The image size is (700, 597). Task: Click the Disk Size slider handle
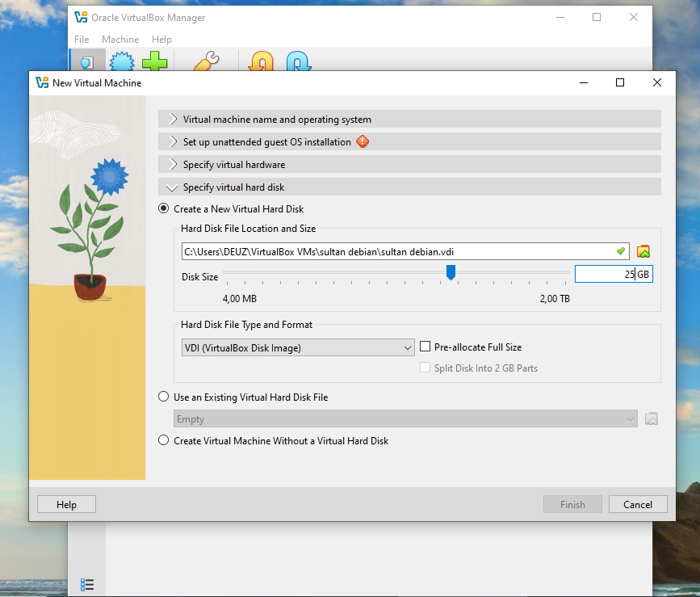[451, 272]
